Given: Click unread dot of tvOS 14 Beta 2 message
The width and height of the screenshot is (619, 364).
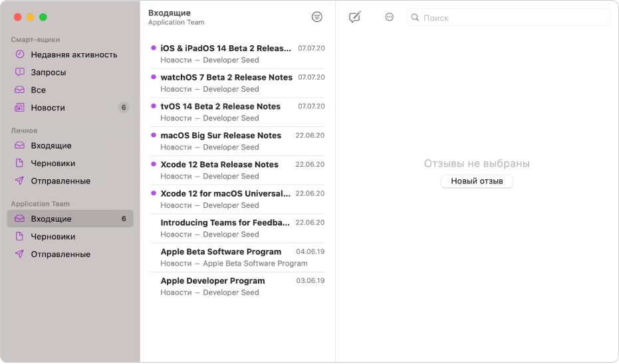Looking at the screenshot, I should (x=154, y=106).
